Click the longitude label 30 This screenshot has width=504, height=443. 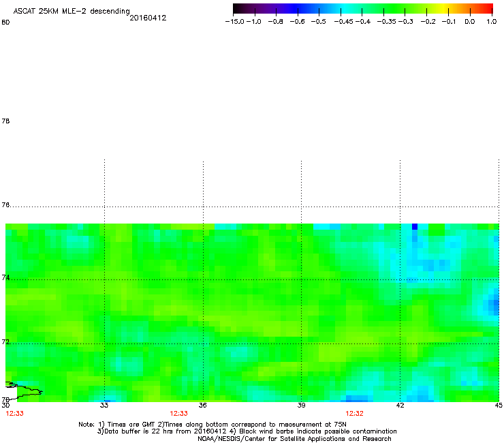pos(5,406)
